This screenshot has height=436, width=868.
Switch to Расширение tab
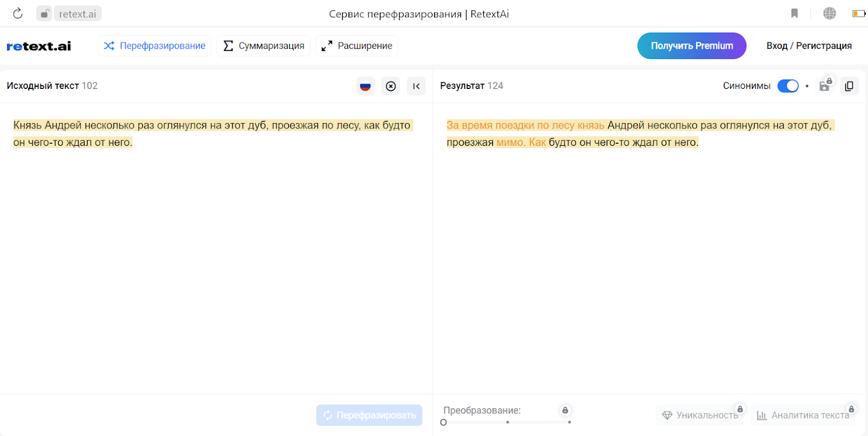coord(357,46)
